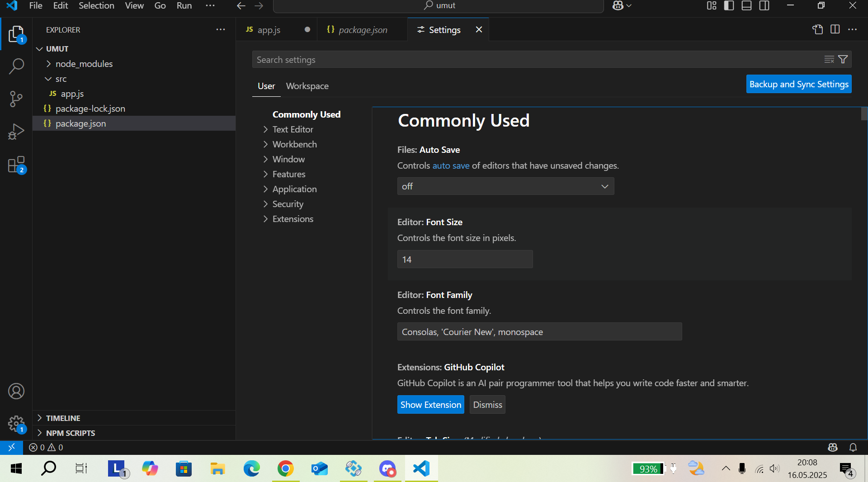Click the filter settings funnel icon

tap(843, 59)
